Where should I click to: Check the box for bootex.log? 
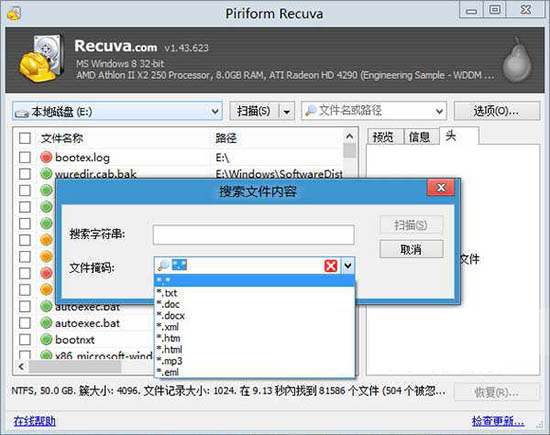[x=25, y=157]
